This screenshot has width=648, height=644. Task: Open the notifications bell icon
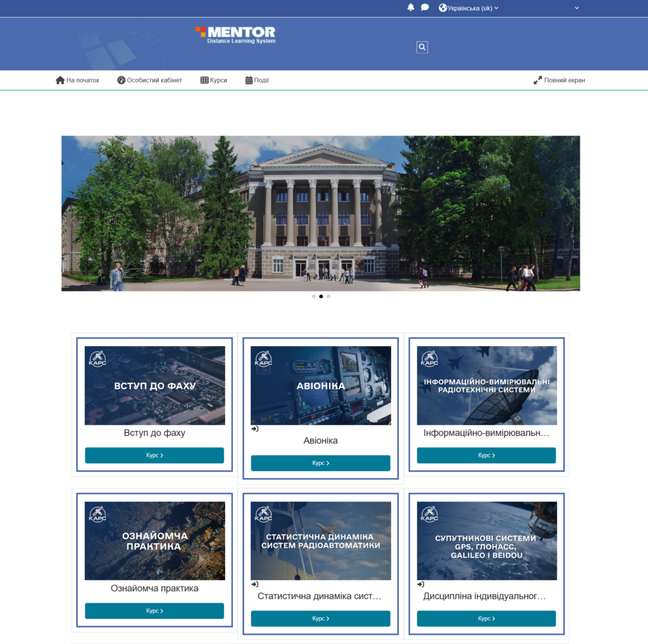click(410, 8)
